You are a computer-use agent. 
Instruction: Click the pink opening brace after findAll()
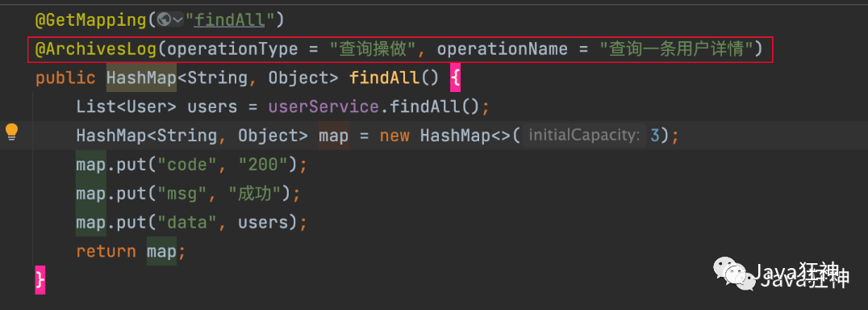tap(455, 78)
